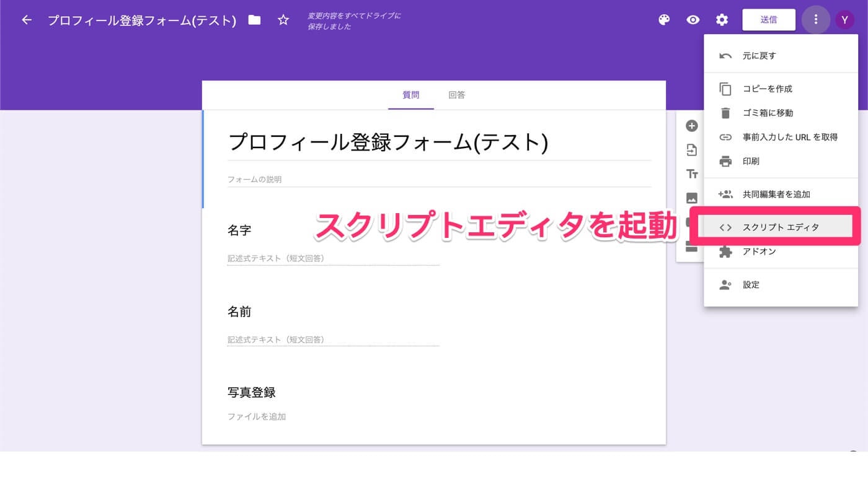The width and height of the screenshot is (868, 477).
Task: Select コピーを作成 to duplicate the form
Action: click(x=767, y=89)
